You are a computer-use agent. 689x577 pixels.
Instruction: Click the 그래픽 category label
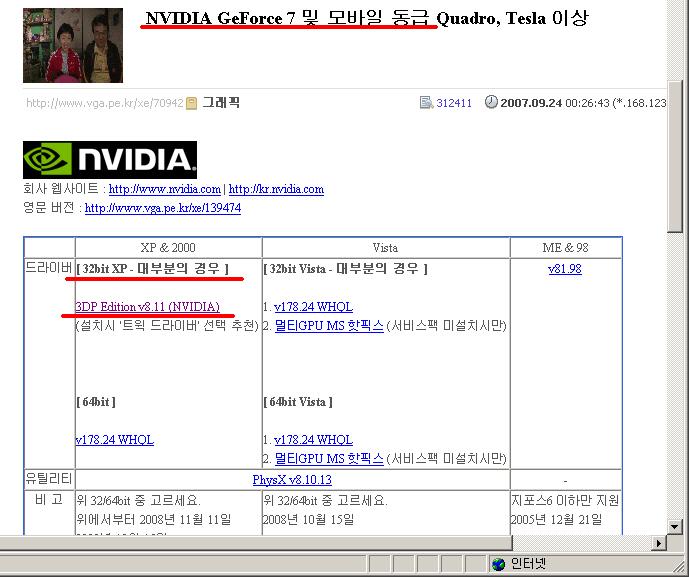(x=221, y=103)
